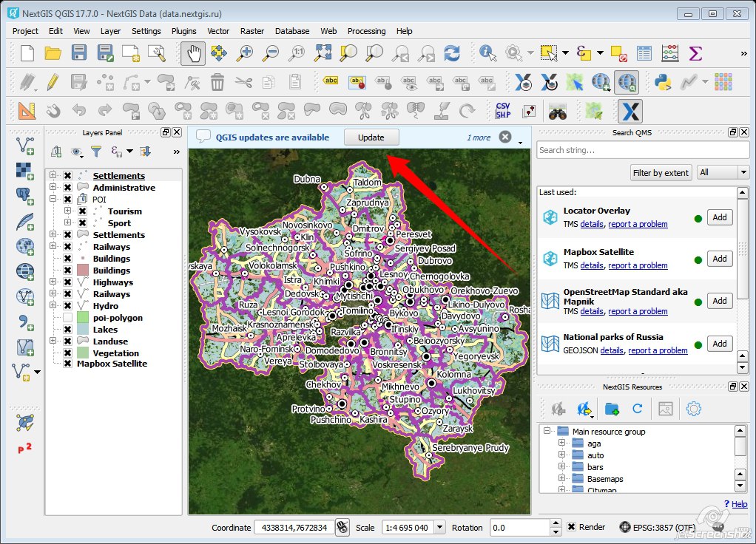Click the Add Vector Layer side icon

25,146
